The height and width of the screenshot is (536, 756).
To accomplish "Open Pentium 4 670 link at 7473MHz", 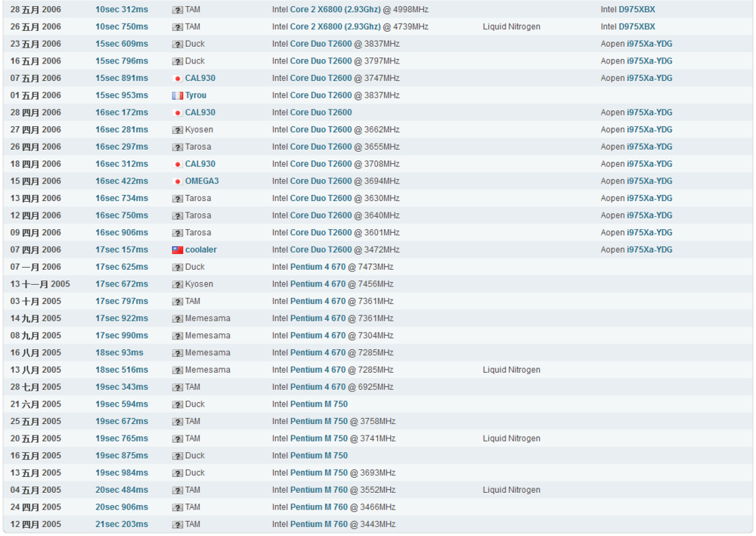I will tap(318, 267).
